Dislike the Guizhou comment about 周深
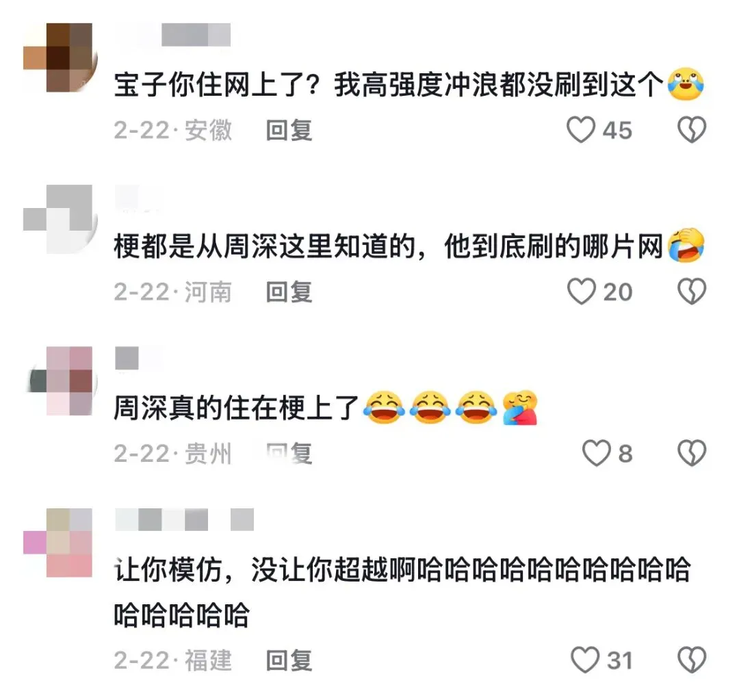The height and width of the screenshot is (700, 739). click(x=691, y=453)
